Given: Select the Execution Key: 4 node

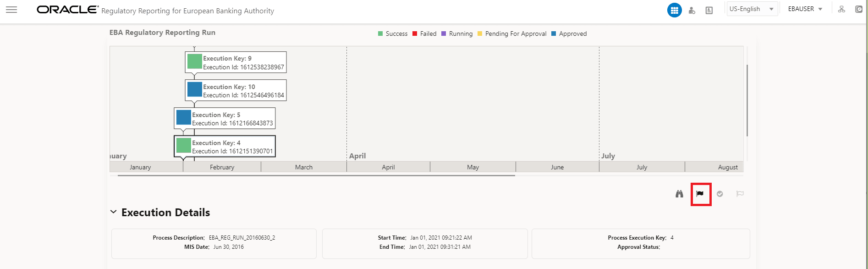Looking at the screenshot, I should (225, 146).
